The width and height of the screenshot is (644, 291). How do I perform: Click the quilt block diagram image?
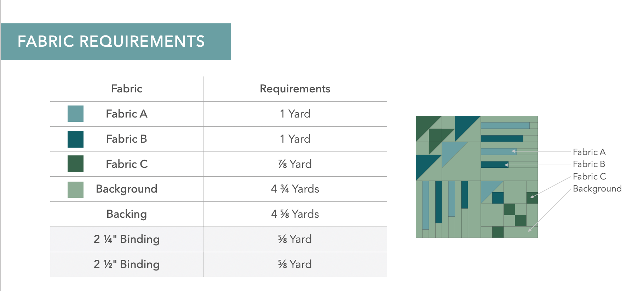click(477, 177)
